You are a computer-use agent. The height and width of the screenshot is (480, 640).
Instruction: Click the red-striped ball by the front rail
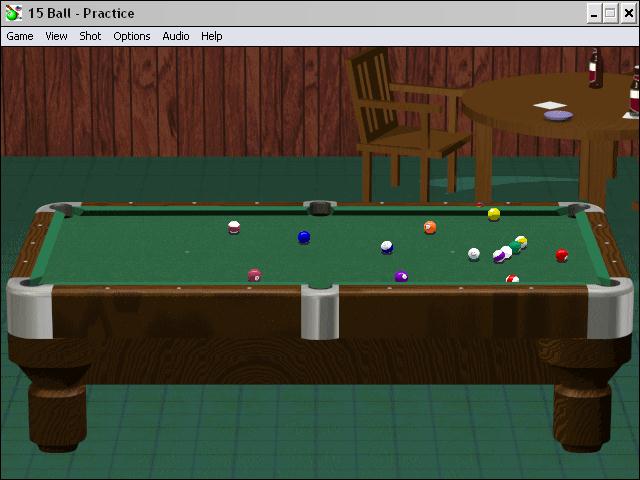pos(512,279)
